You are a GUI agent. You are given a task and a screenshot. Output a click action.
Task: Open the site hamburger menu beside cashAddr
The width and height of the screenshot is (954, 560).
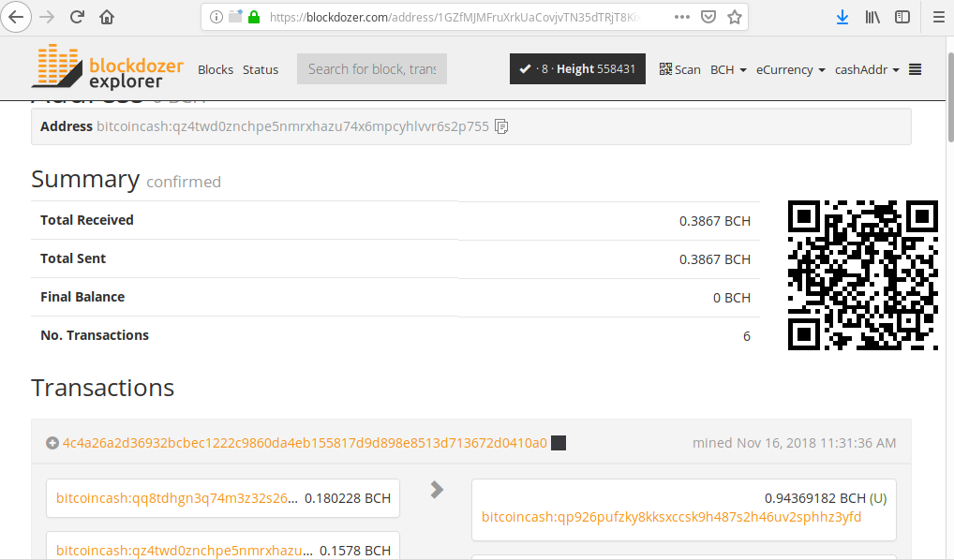click(x=915, y=69)
